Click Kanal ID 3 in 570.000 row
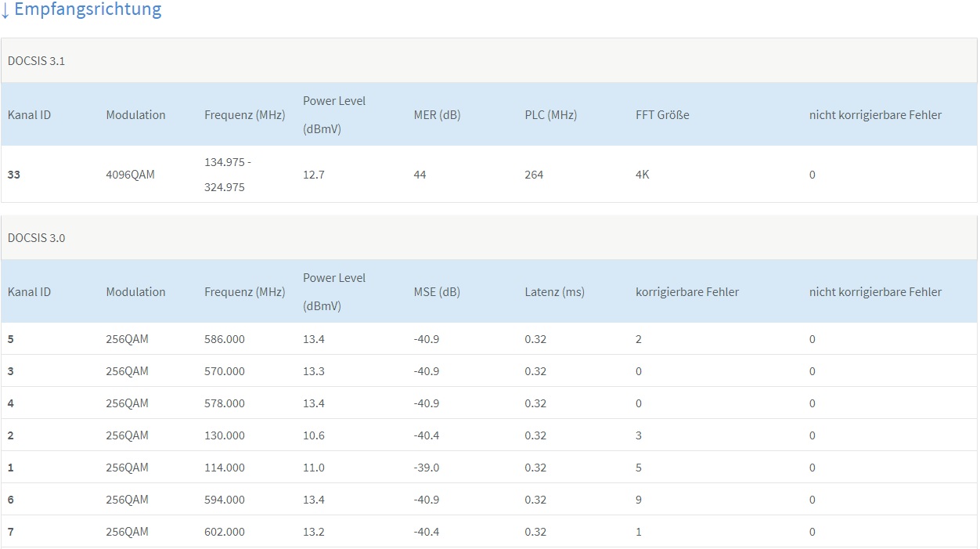The image size is (980, 549). pyautogui.click(x=11, y=371)
